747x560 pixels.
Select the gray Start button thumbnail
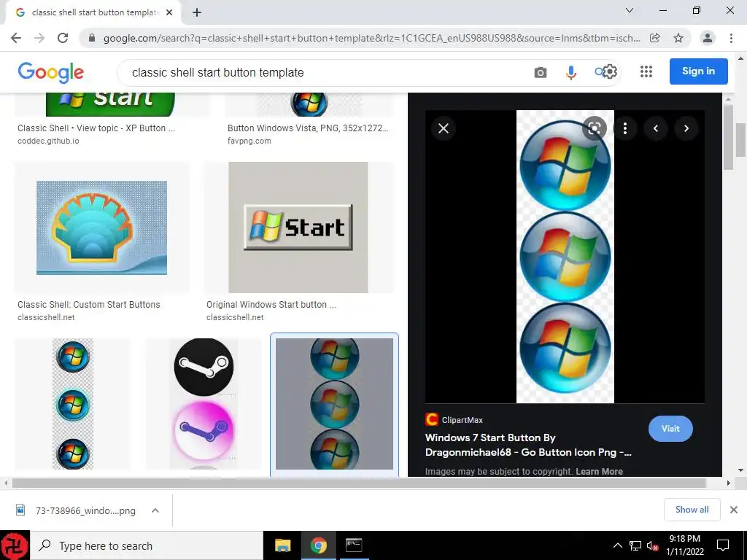(x=298, y=227)
